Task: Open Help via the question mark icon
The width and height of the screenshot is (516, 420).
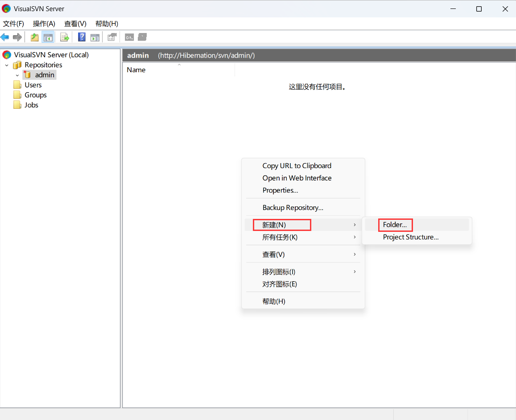Action: tap(82, 37)
